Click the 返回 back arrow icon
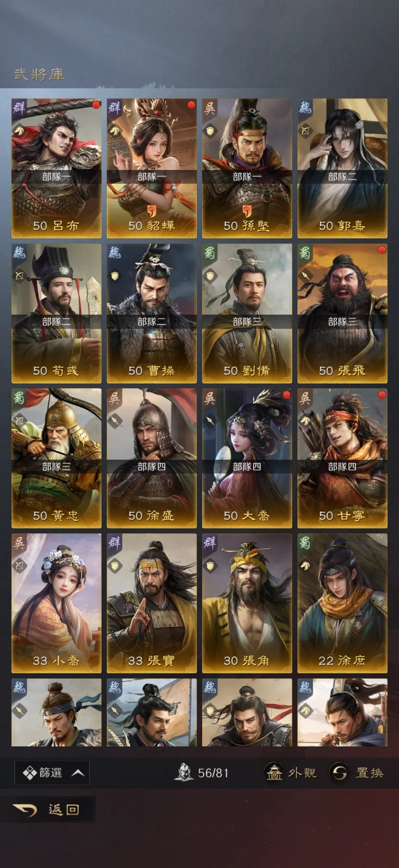 pyautogui.click(x=25, y=810)
